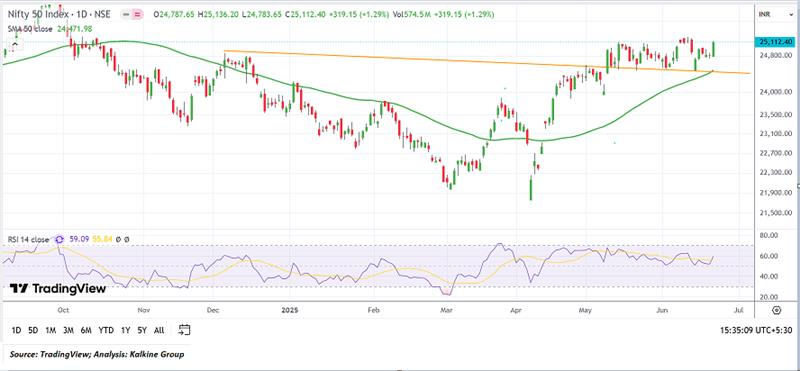Click the 22,700.00 price axis label
Viewport: 800px width, 371px height.
click(x=776, y=153)
